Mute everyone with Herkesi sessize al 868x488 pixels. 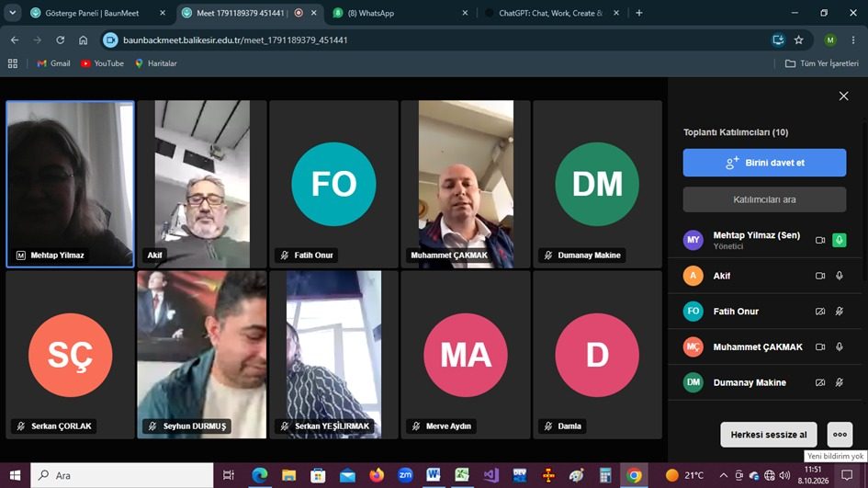pyautogui.click(x=769, y=435)
